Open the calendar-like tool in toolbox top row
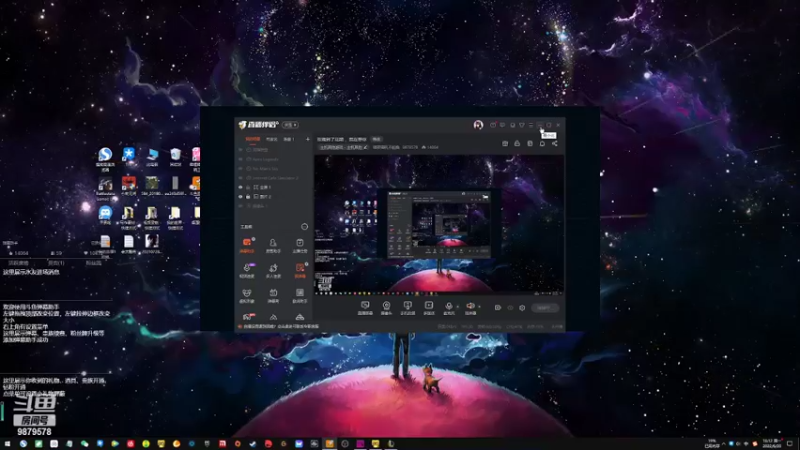 299,245
